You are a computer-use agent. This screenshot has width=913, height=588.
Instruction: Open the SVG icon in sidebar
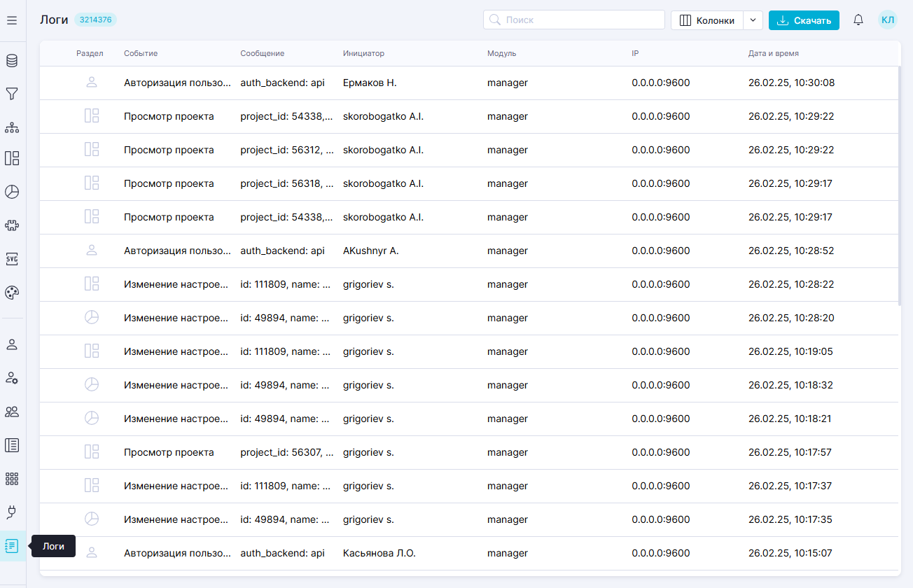(12, 259)
